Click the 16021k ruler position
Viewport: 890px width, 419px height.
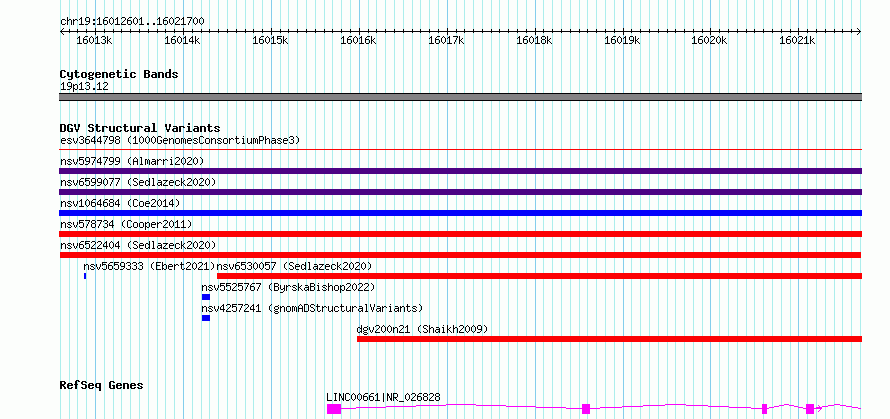pos(797,40)
